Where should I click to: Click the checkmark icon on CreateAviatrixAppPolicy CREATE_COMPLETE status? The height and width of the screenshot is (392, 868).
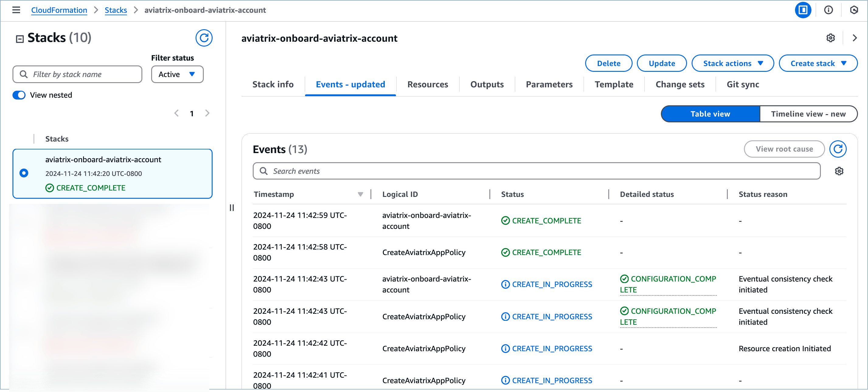click(505, 253)
